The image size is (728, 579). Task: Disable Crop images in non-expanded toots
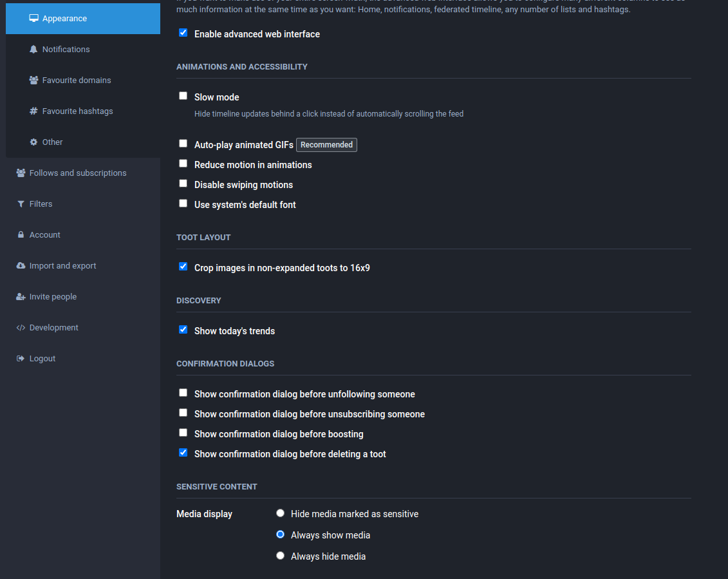click(x=183, y=267)
